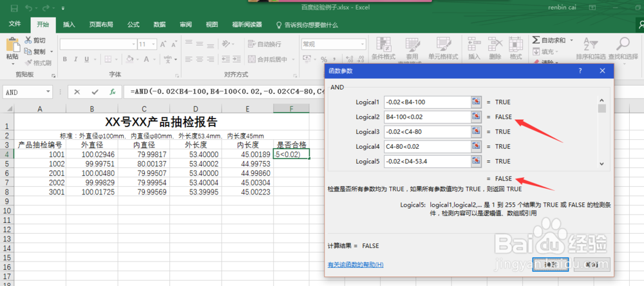Toggle Underline formatting
Viewport: 644px width, 286px height.
click(x=86, y=59)
